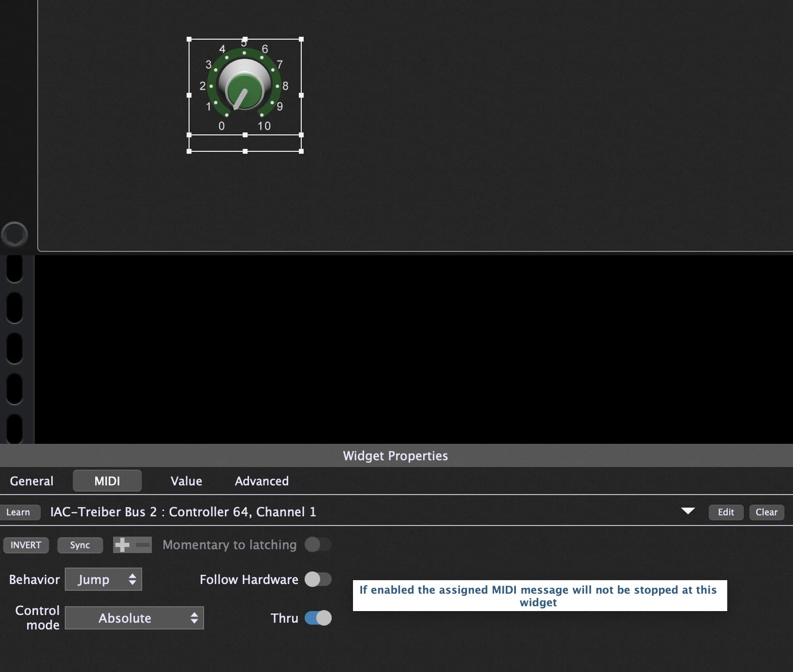Expand the MIDI assignment triangle next to Edit
The width and height of the screenshot is (793, 672).
point(688,511)
